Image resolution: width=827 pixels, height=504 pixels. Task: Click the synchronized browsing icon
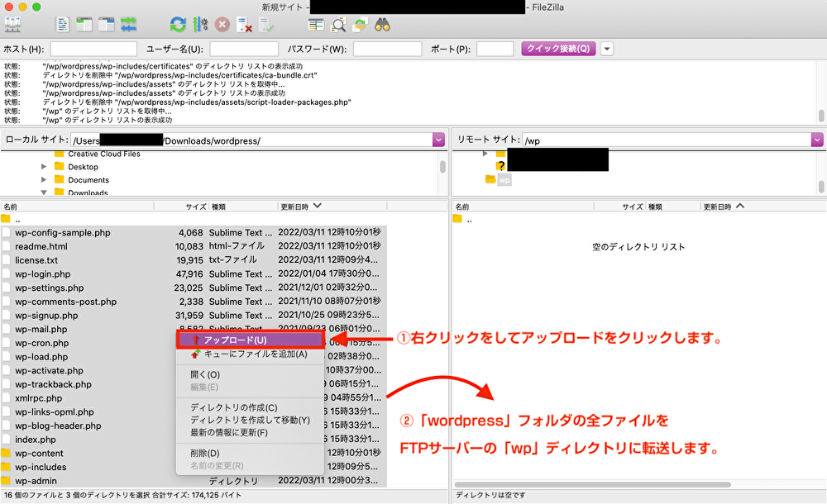[361, 25]
